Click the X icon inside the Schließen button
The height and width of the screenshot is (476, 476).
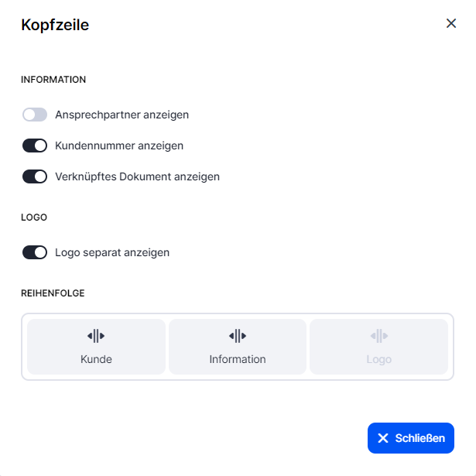click(x=383, y=438)
